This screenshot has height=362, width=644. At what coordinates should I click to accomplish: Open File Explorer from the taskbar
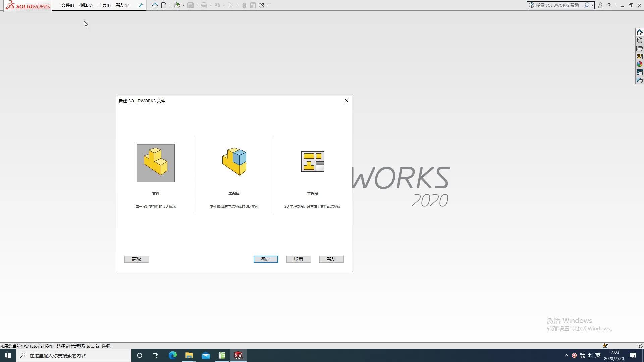pyautogui.click(x=189, y=355)
